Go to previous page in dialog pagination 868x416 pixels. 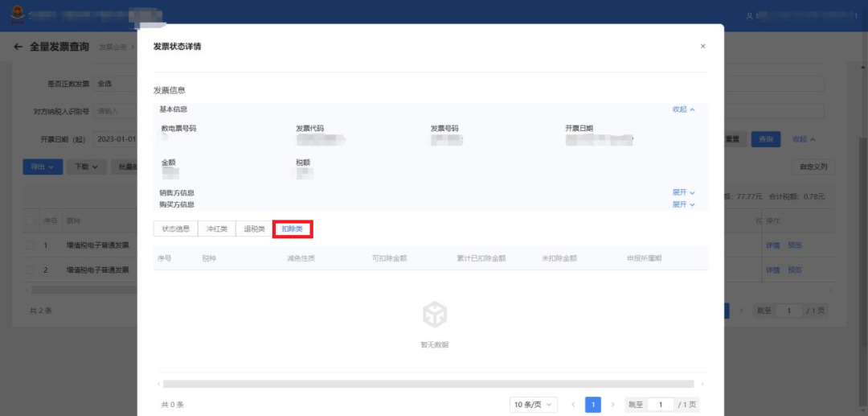coord(573,405)
